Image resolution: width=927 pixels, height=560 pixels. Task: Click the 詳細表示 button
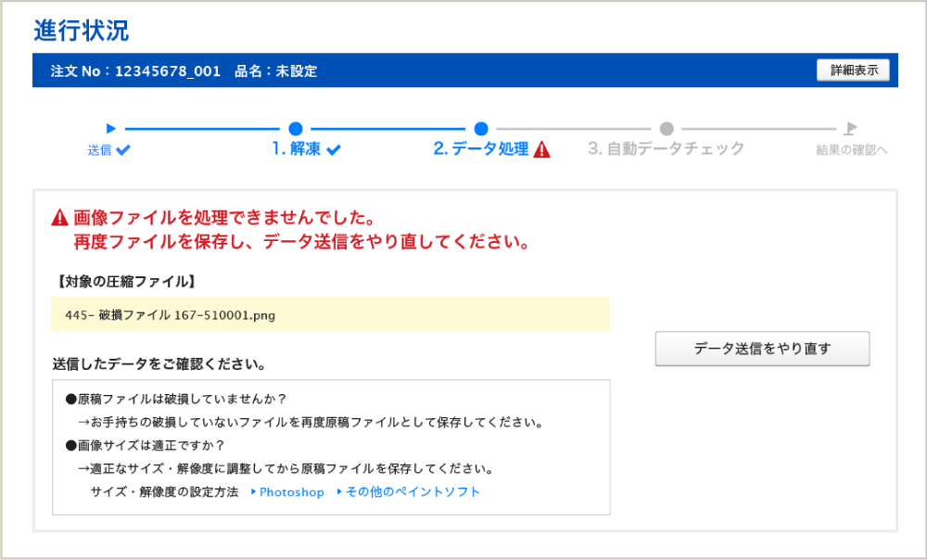(853, 70)
